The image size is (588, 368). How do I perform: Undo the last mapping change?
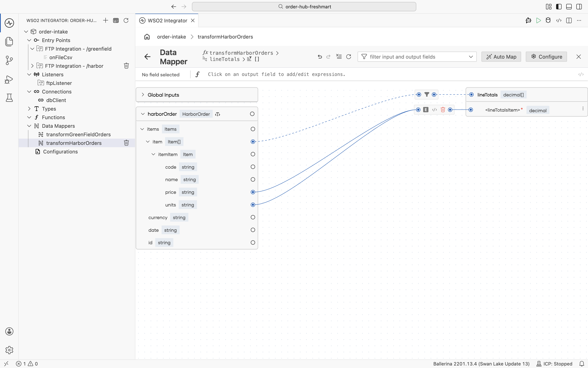(320, 57)
